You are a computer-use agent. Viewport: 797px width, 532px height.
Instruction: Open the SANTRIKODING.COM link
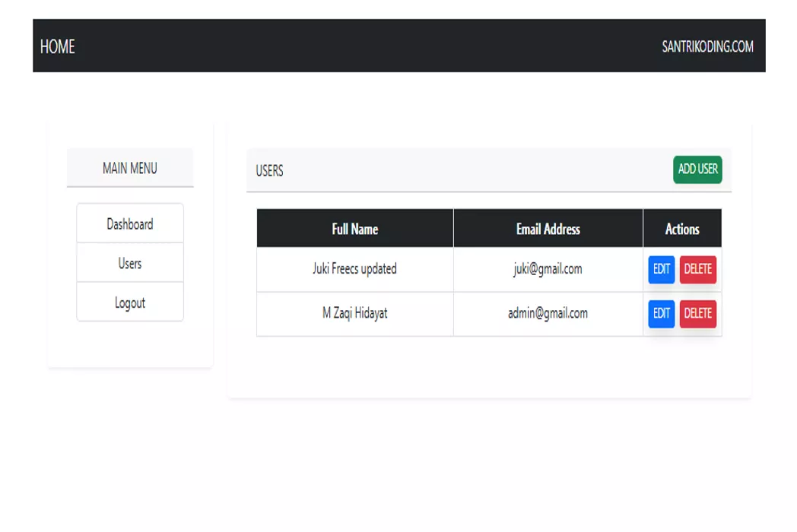click(707, 47)
